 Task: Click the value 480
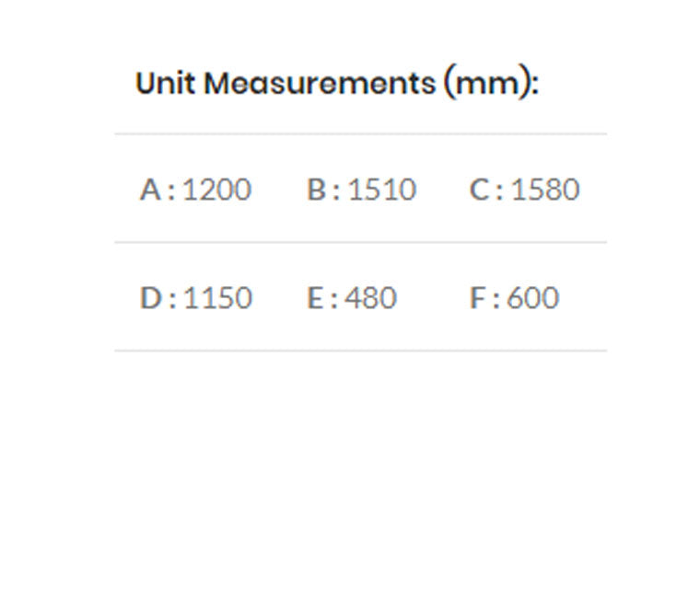click(370, 298)
